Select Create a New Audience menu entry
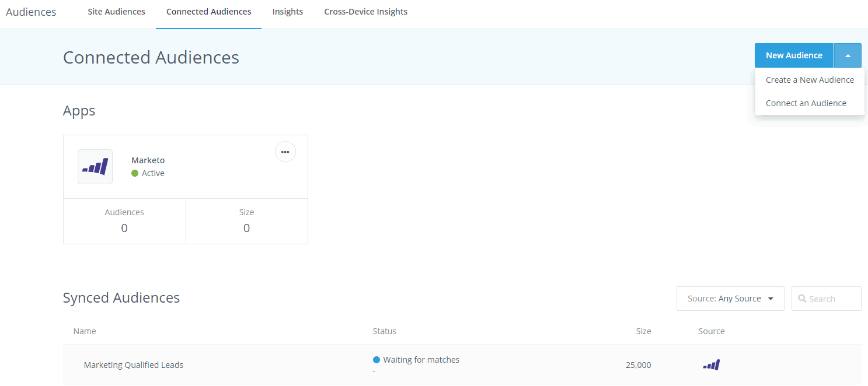This screenshot has height=386, width=868. tap(810, 79)
